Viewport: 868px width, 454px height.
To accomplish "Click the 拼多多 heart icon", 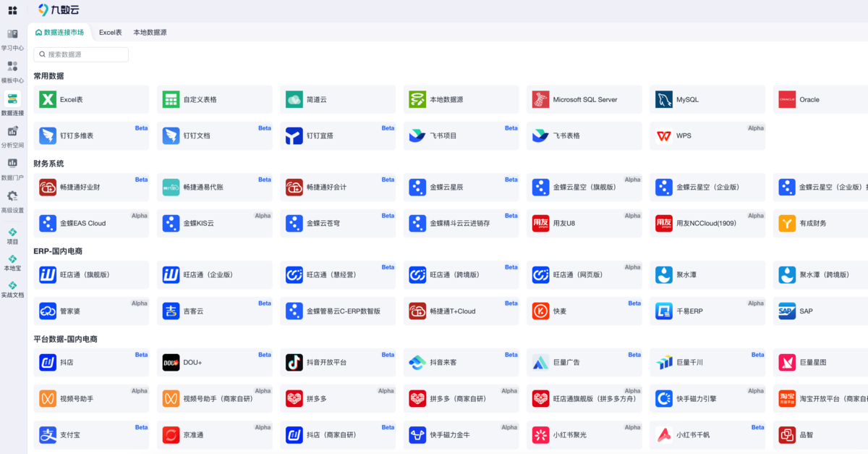I will click(x=294, y=399).
